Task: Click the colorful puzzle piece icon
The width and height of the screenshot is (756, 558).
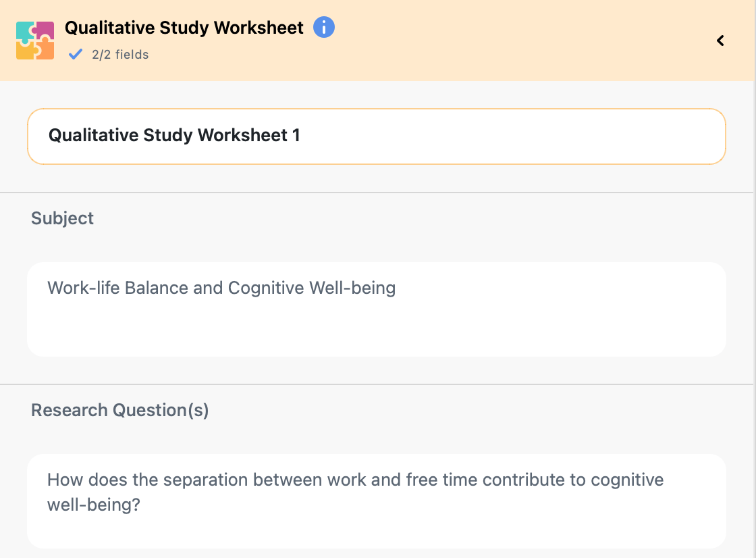Action: click(x=35, y=41)
